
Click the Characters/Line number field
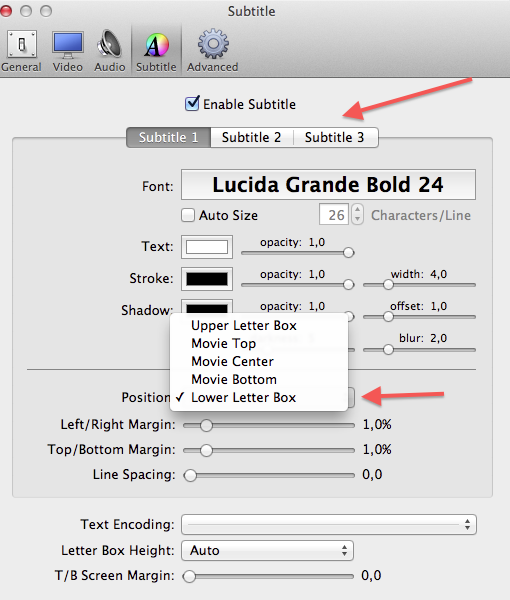(334, 214)
